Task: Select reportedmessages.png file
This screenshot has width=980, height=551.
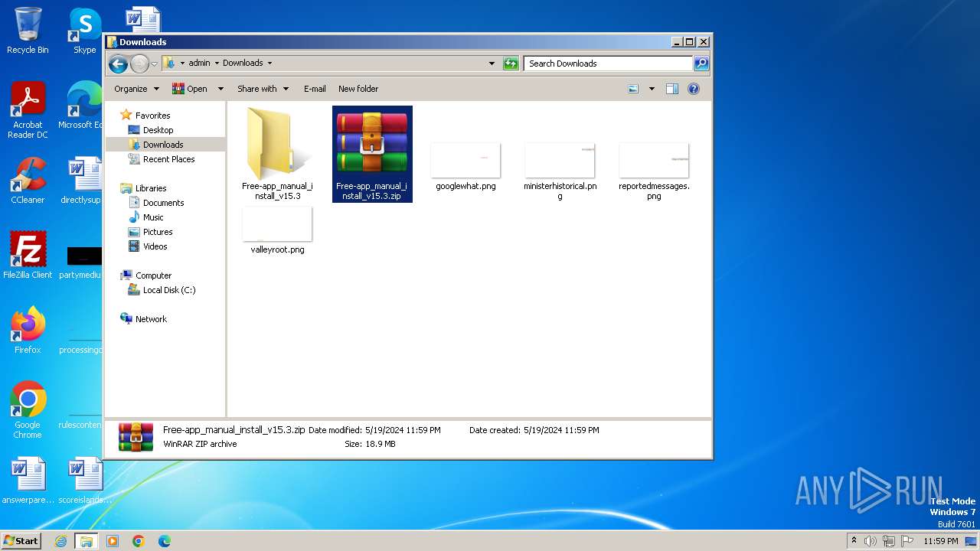Action: pyautogui.click(x=654, y=171)
